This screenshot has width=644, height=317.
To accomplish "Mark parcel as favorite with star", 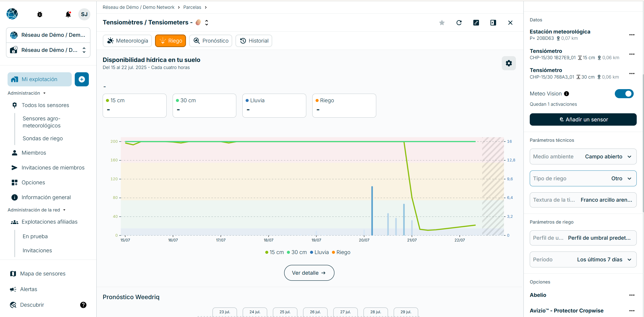I will (x=442, y=23).
